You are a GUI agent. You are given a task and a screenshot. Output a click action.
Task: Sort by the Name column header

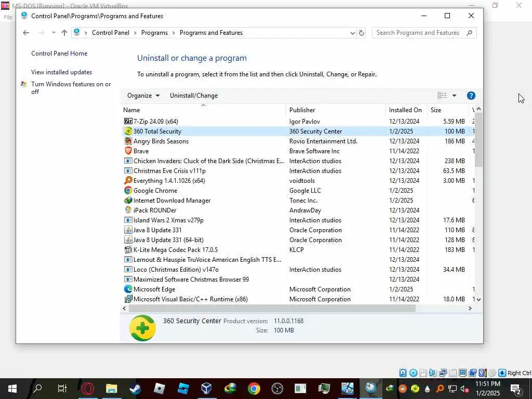click(x=203, y=110)
